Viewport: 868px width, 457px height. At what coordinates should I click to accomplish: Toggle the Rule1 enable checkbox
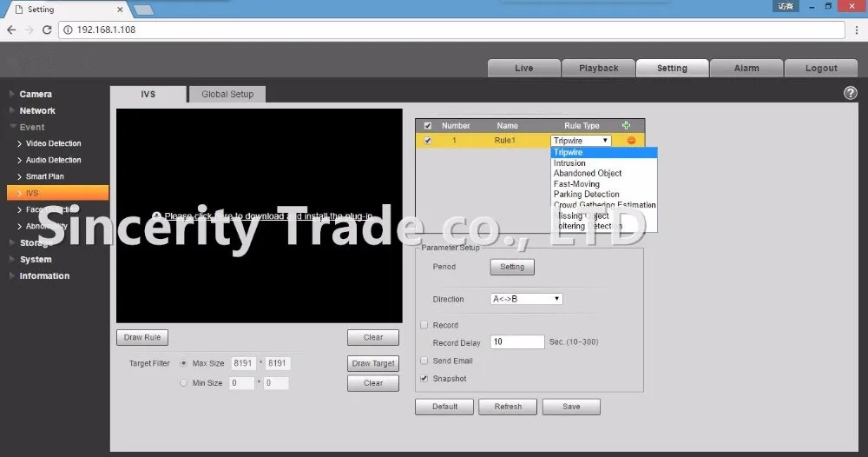tap(427, 141)
